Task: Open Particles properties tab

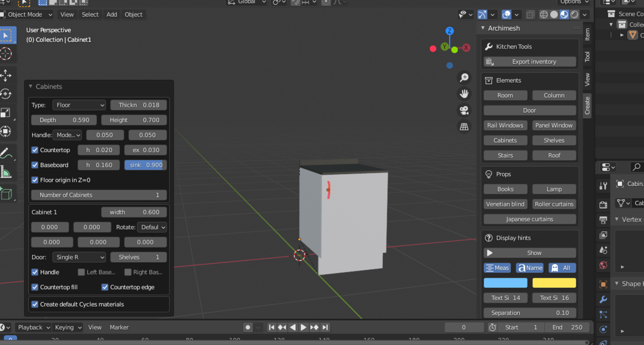Action: click(603, 314)
